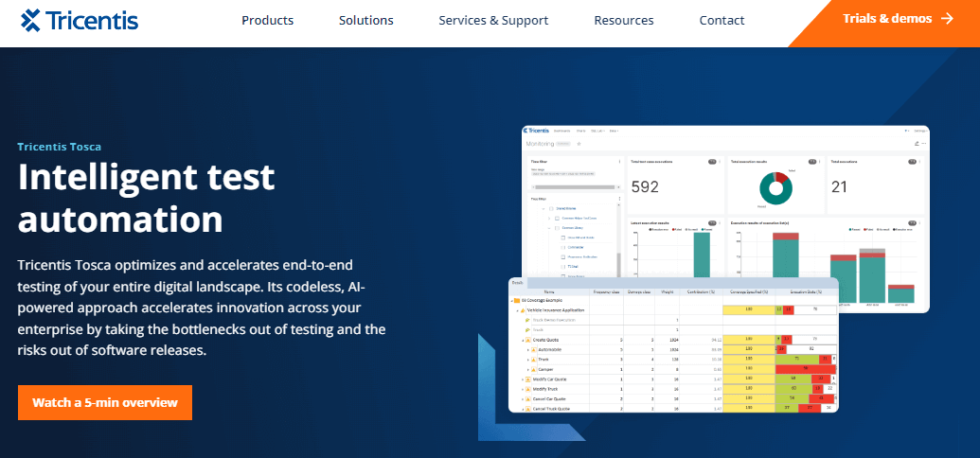This screenshot has height=458, width=980.
Task: Click the edit pencil icon in the dashboard
Action: click(917, 144)
